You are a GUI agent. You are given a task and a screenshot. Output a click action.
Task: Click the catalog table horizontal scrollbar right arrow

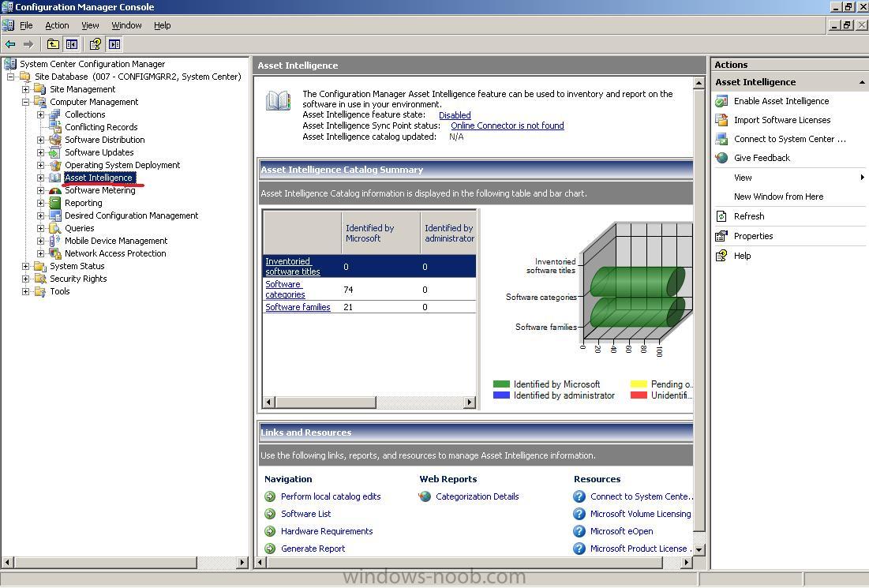coord(470,403)
